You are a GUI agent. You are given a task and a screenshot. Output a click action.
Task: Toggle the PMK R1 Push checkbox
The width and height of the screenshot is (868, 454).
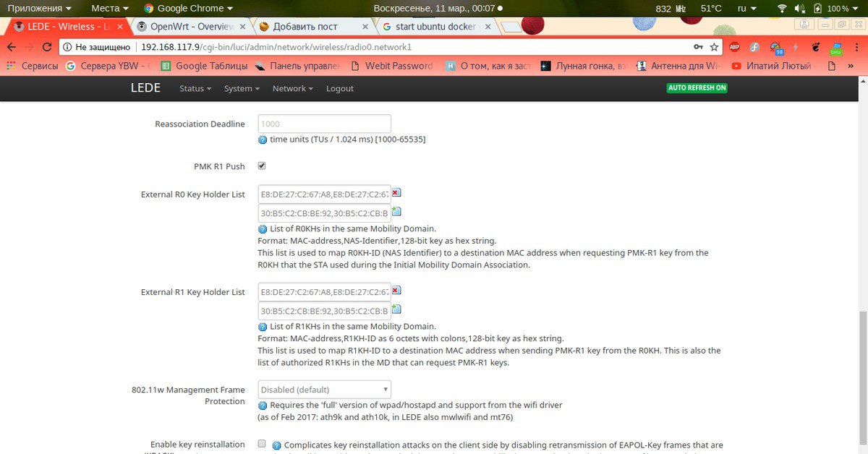tap(262, 166)
